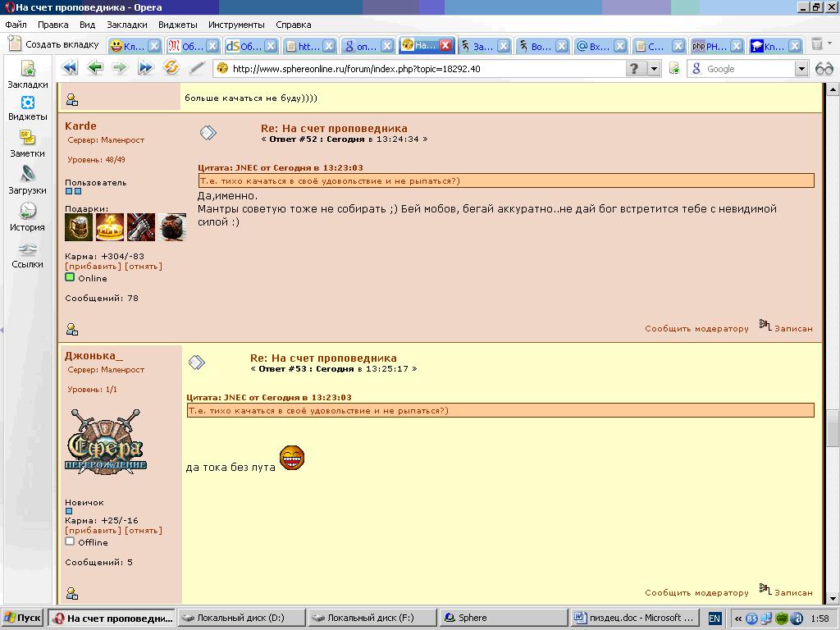
Task: Click the post icon next to reply #52 title
Action: pos(208,132)
